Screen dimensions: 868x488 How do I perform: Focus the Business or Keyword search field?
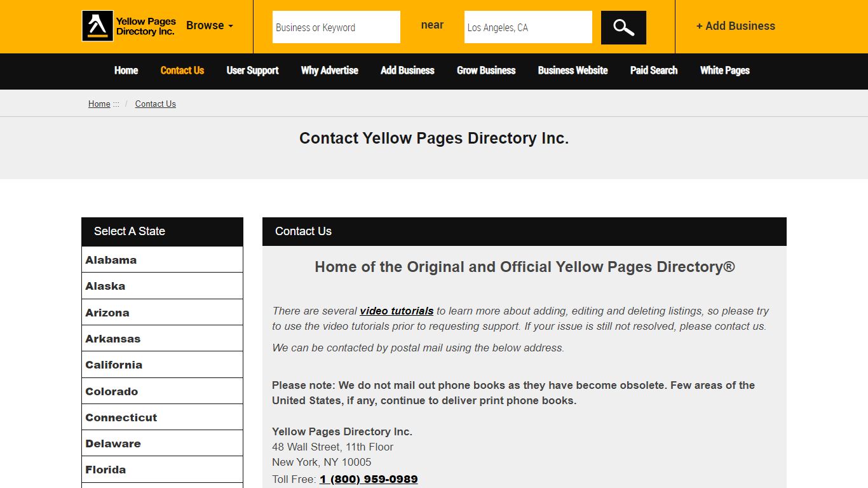click(x=336, y=27)
